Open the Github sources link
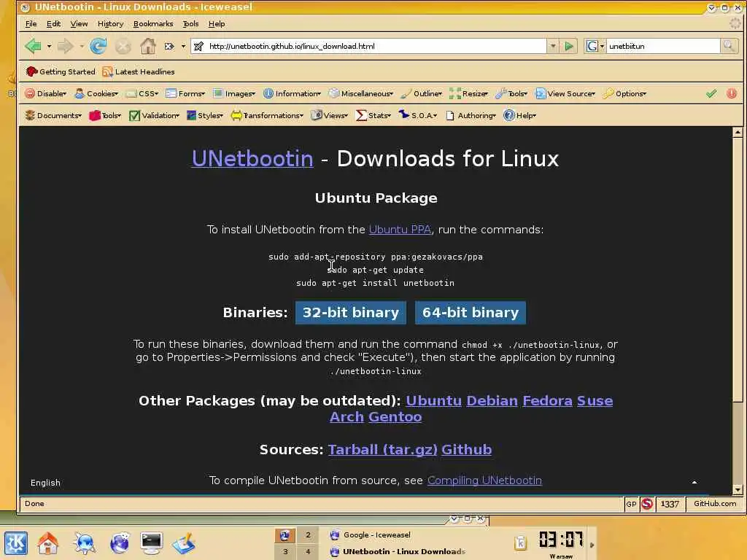Viewport: 747px width, 560px height. pyautogui.click(x=467, y=449)
